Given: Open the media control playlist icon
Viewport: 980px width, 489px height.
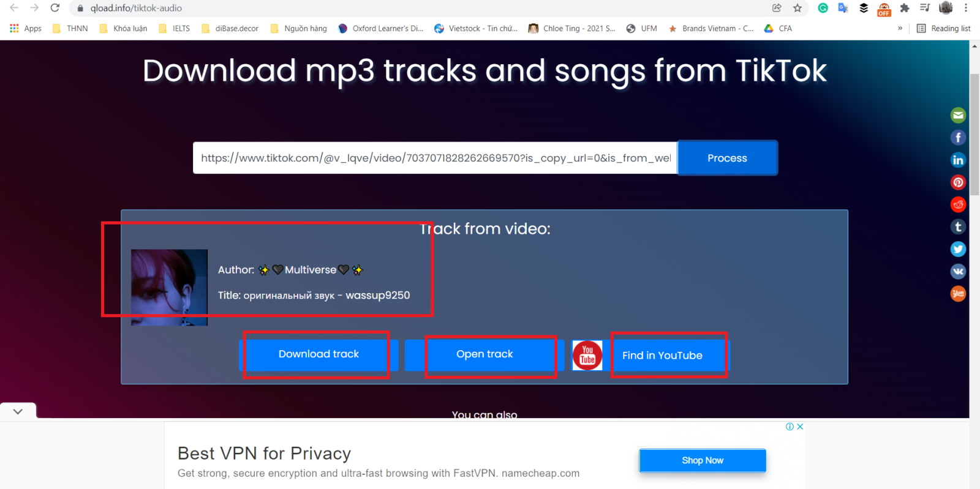Looking at the screenshot, I should click(x=925, y=8).
